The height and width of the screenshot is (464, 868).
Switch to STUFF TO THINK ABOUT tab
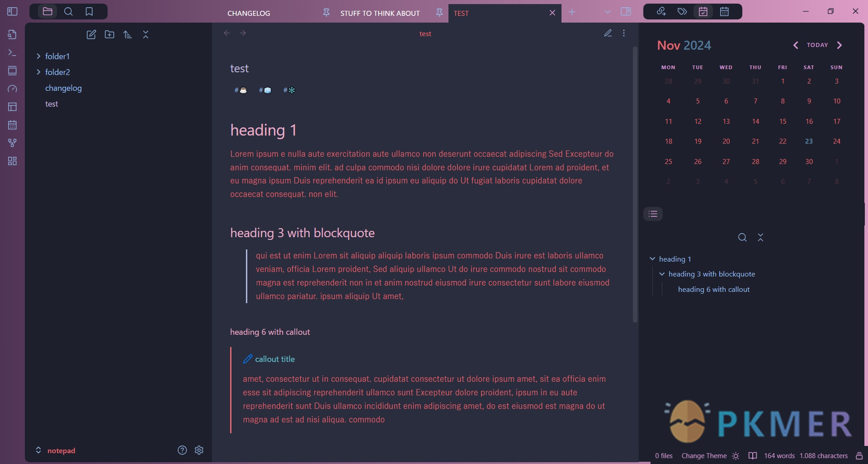pos(380,13)
